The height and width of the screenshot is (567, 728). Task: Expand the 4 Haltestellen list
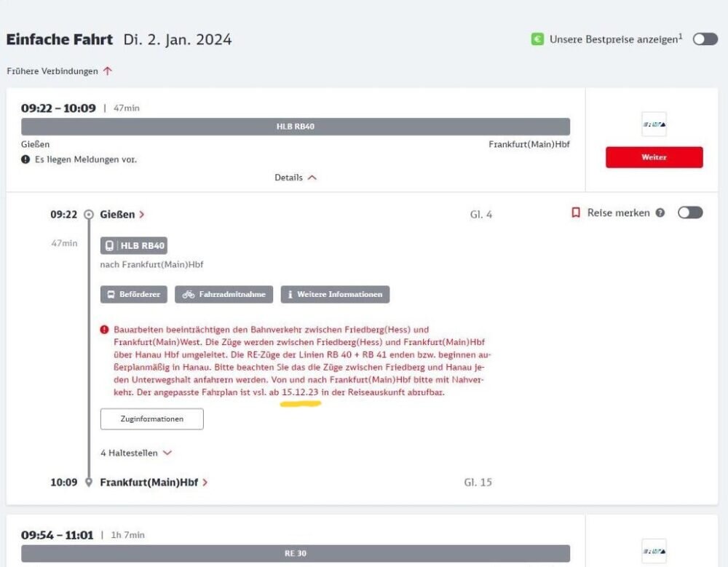pyautogui.click(x=136, y=453)
